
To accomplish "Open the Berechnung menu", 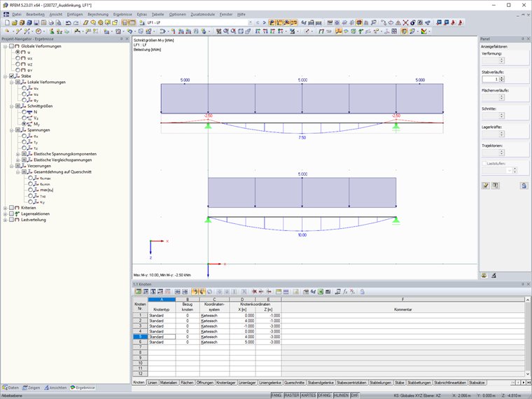I will click(98, 14).
